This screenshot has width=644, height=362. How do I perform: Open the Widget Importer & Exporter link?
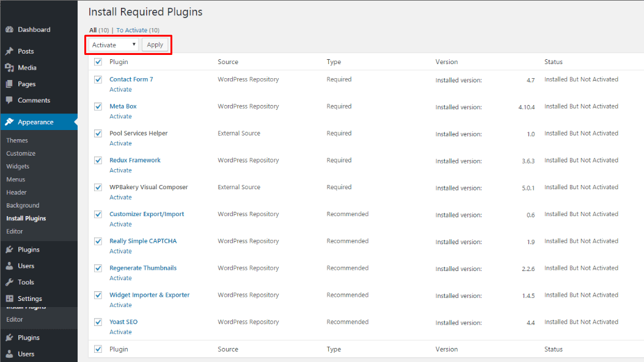pos(150,295)
